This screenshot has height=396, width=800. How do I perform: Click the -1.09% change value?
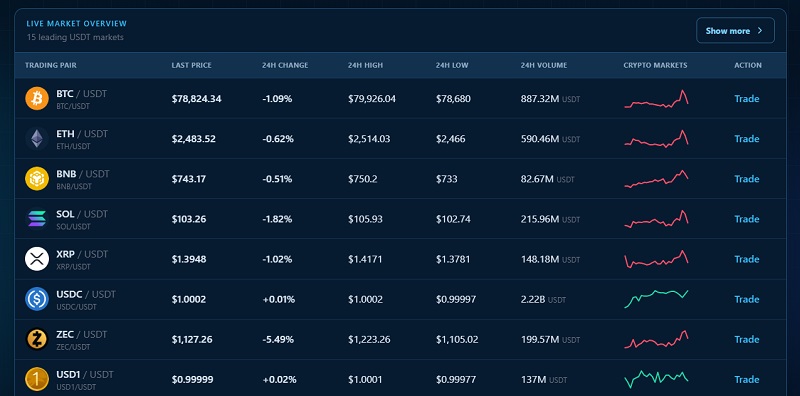pyautogui.click(x=277, y=98)
